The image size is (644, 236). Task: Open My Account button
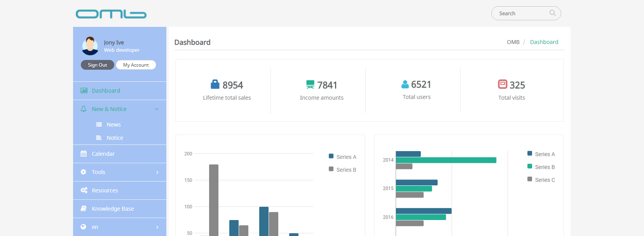136,65
